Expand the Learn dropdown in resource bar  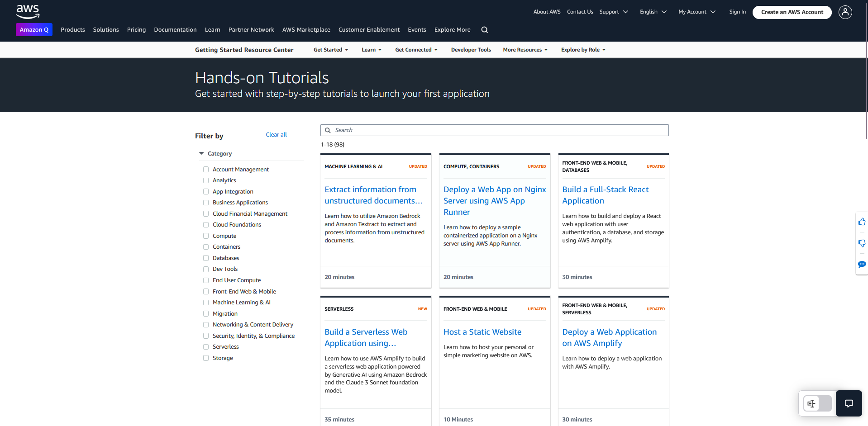click(372, 50)
